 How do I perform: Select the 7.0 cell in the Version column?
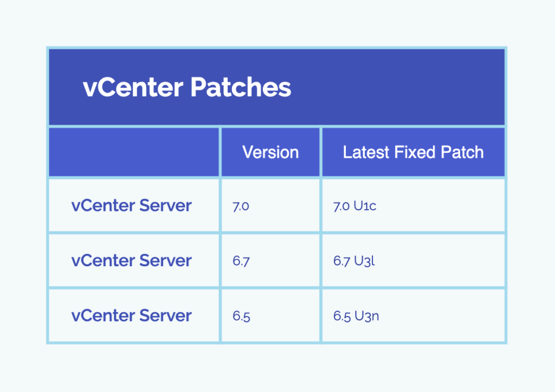[x=241, y=207]
